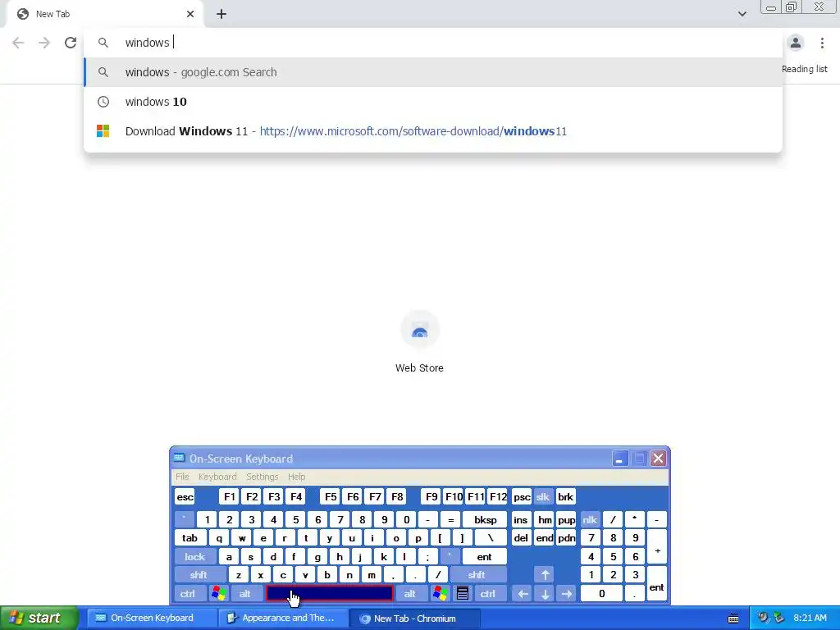Click the numpad ent key

(x=657, y=584)
